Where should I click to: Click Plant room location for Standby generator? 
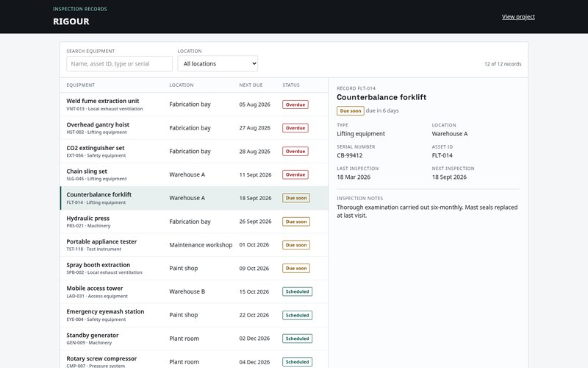(184, 339)
